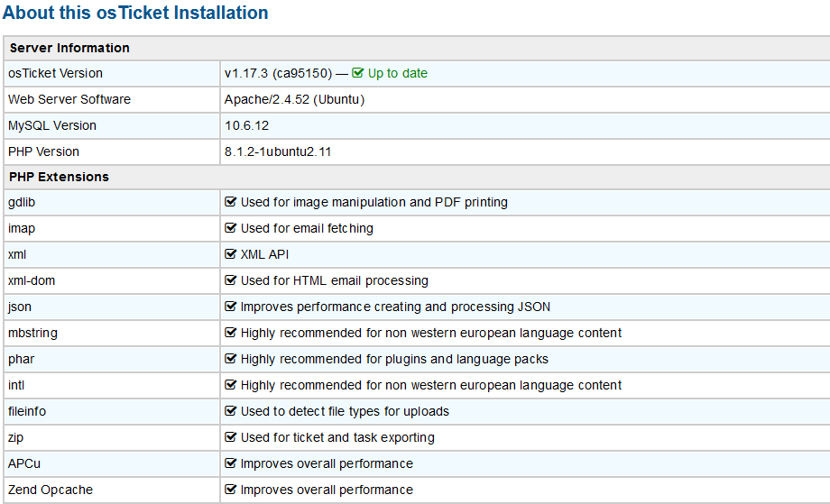Click the Apache/2.4.52 (Ubuntu) value

click(294, 99)
